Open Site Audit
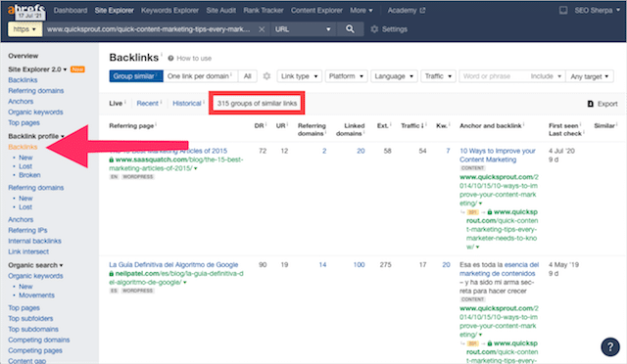This screenshot has width=627, height=364. 221,10
